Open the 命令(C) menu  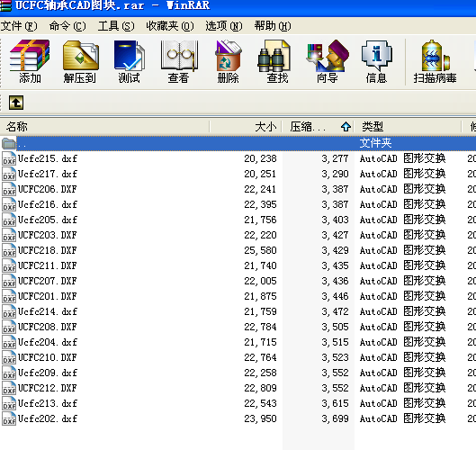point(67,26)
